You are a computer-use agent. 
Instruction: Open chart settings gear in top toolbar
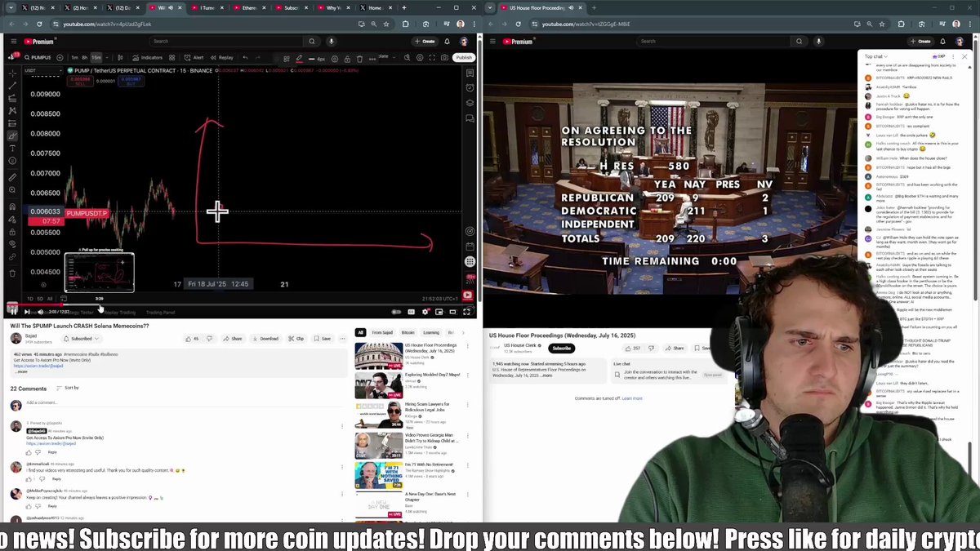pyautogui.click(x=421, y=58)
